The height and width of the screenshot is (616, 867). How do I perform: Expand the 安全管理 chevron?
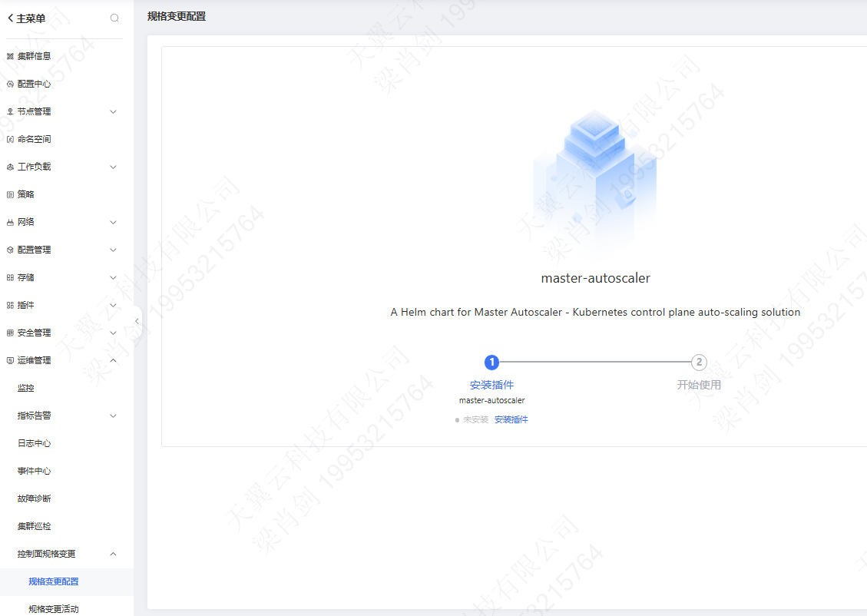coord(114,333)
